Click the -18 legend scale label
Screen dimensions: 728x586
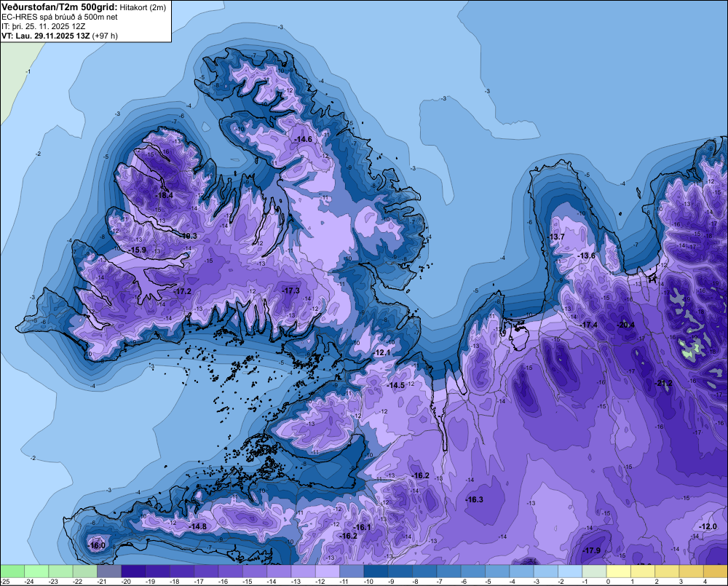[x=175, y=582]
